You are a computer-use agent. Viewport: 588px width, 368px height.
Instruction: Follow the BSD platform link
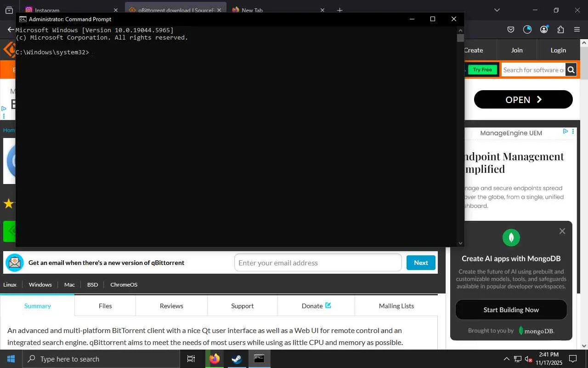[x=93, y=285]
